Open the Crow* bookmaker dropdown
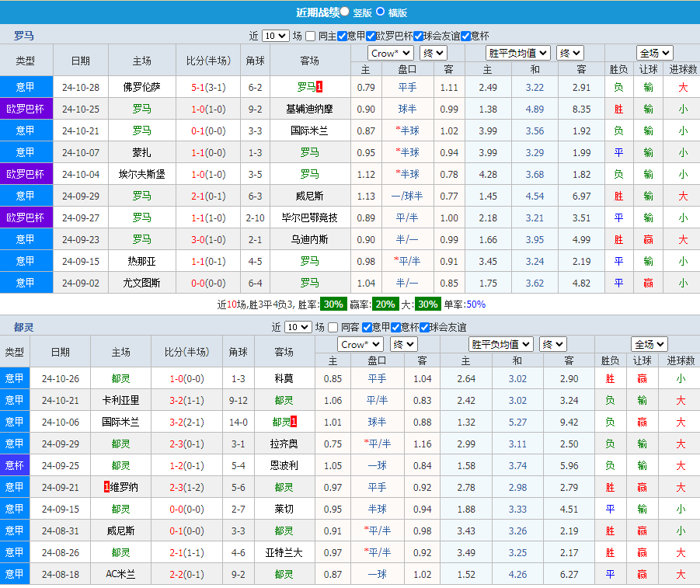 coord(391,52)
